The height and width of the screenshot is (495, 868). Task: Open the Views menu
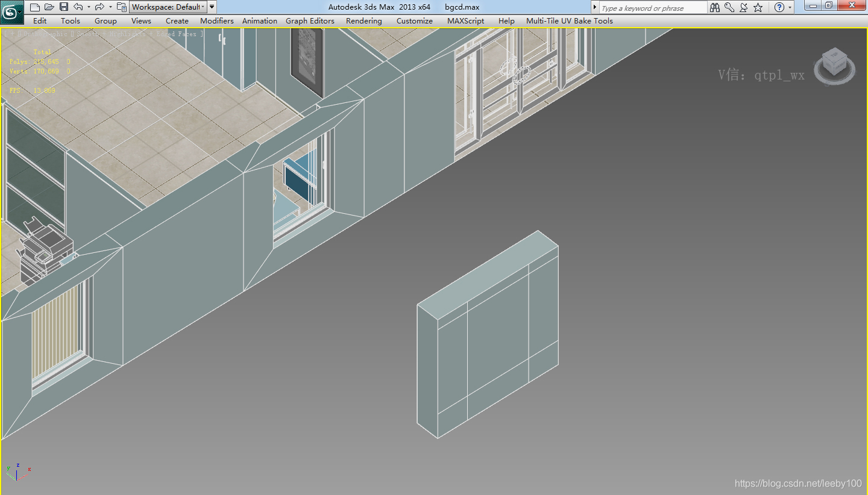click(x=141, y=20)
